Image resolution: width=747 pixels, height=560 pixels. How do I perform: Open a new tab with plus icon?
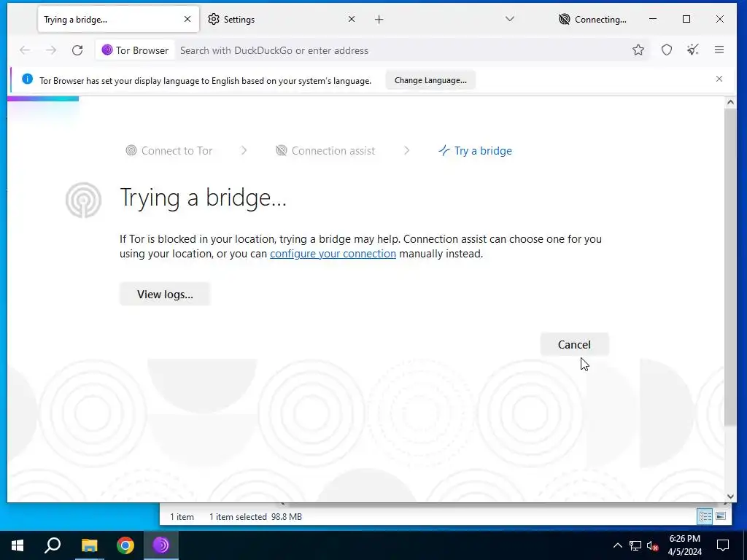pyautogui.click(x=379, y=20)
